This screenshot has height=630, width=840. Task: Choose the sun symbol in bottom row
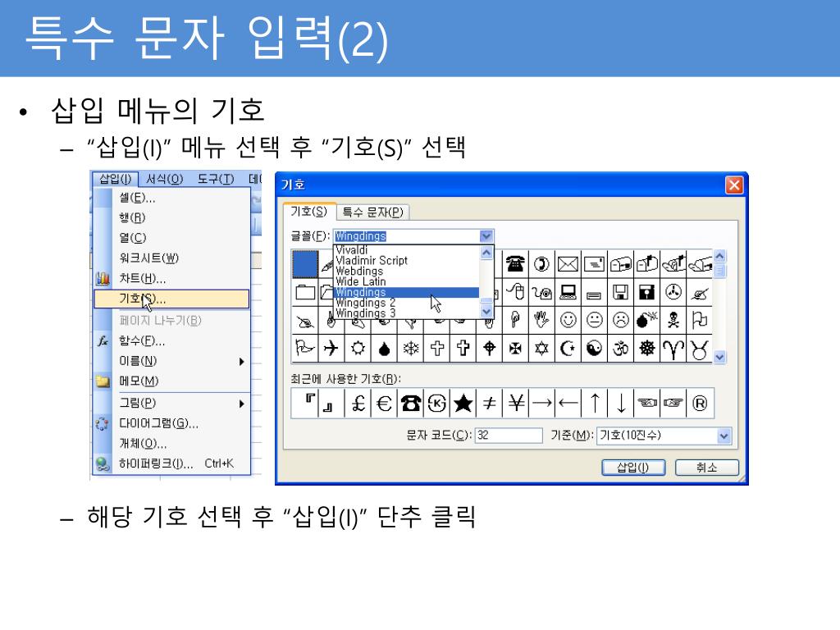[358, 349]
